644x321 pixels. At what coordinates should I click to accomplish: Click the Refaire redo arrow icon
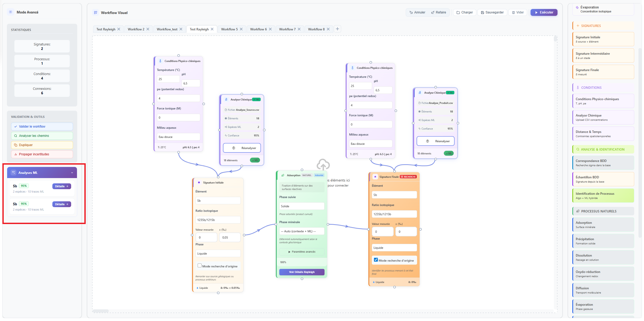[x=433, y=12]
